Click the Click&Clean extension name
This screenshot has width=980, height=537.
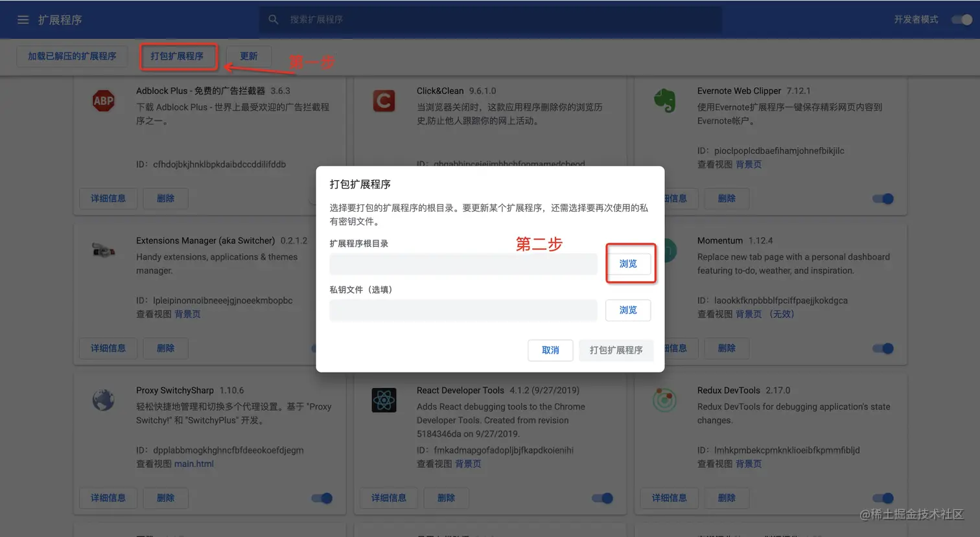[x=440, y=91]
